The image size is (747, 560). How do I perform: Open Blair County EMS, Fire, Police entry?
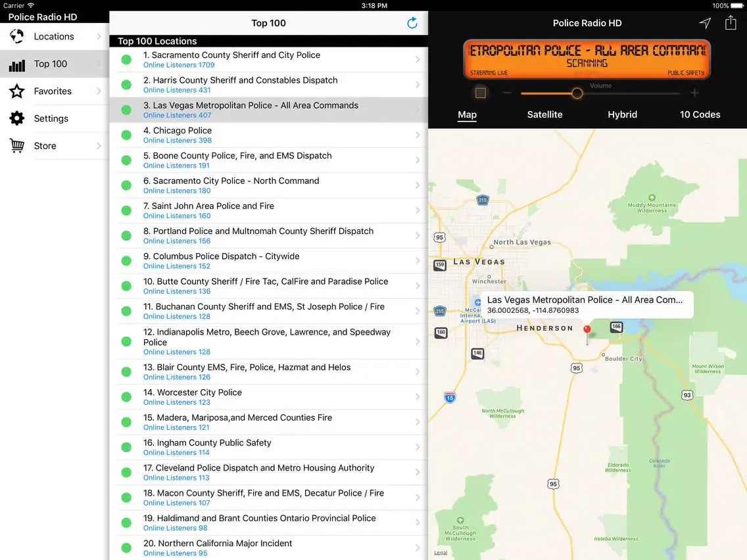pyautogui.click(x=269, y=372)
